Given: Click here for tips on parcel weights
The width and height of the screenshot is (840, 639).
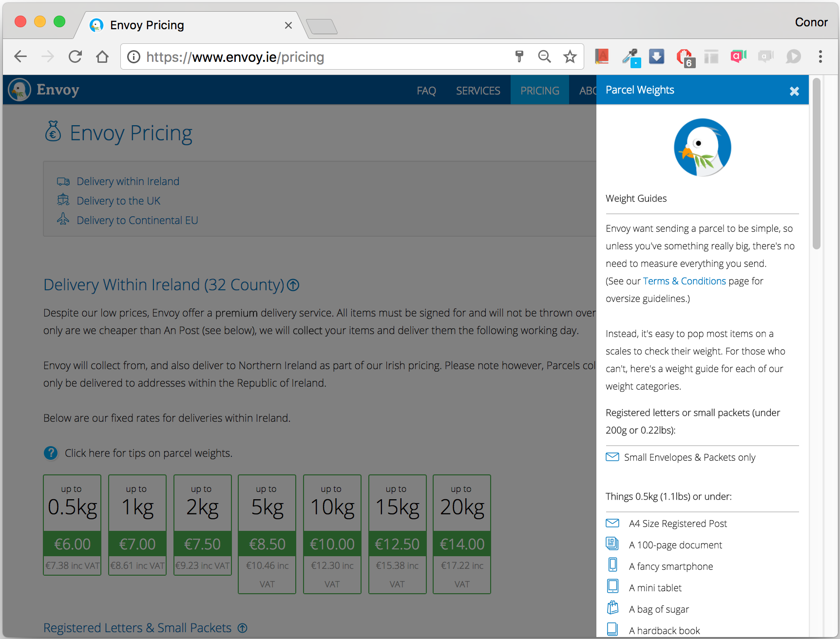Looking at the screenshot, I should tap(149, 453).
